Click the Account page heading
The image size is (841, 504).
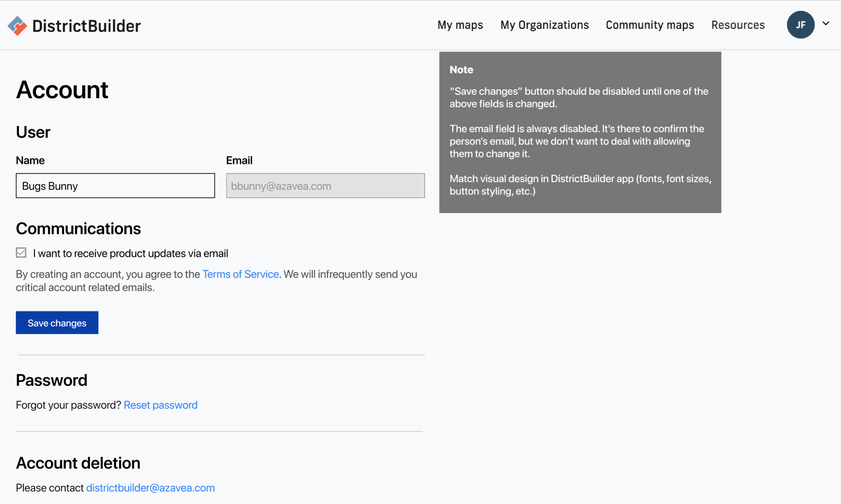point(62,89)
